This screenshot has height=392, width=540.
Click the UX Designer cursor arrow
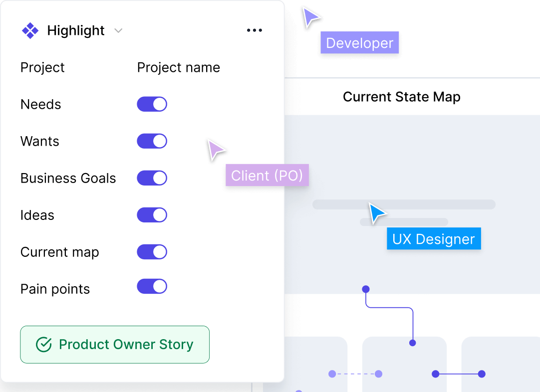[377, 212]
